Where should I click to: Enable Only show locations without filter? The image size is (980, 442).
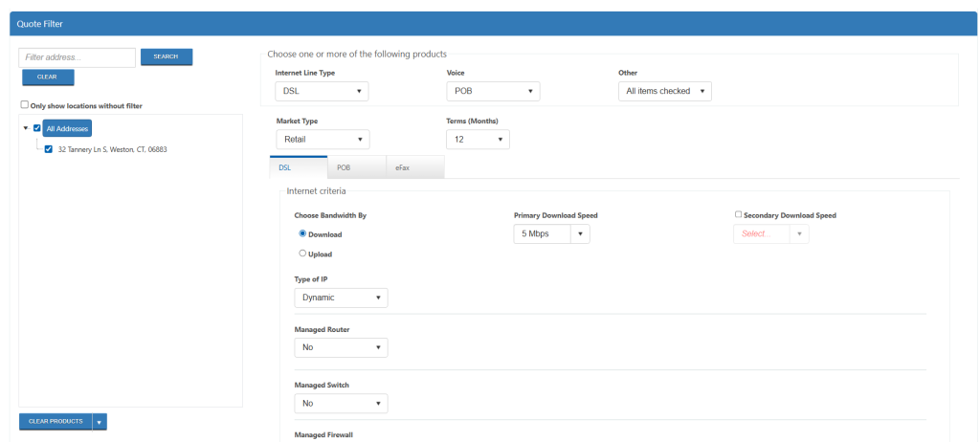(x=24, y=105)
